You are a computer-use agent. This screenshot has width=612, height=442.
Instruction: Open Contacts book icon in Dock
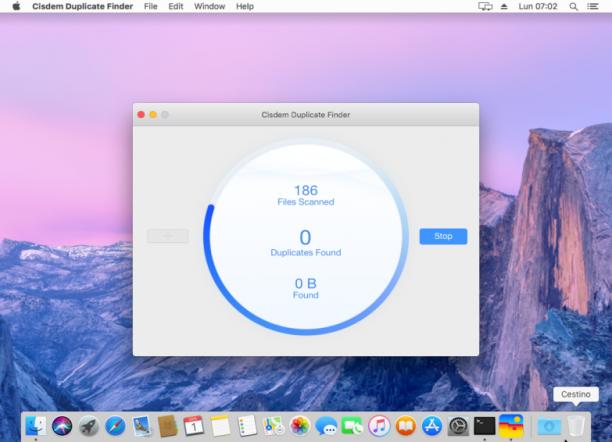pyautogui.click(x=168, y=426)
